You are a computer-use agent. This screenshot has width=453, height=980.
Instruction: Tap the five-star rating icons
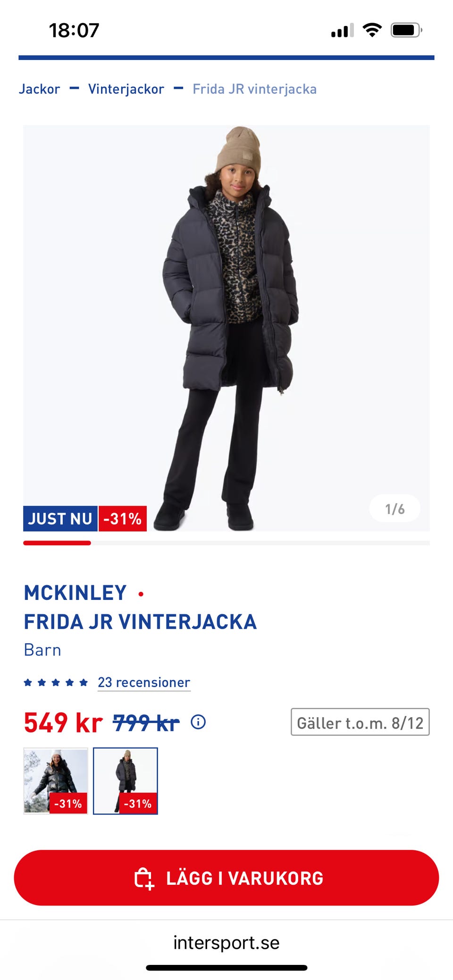(x=56, y=682)
